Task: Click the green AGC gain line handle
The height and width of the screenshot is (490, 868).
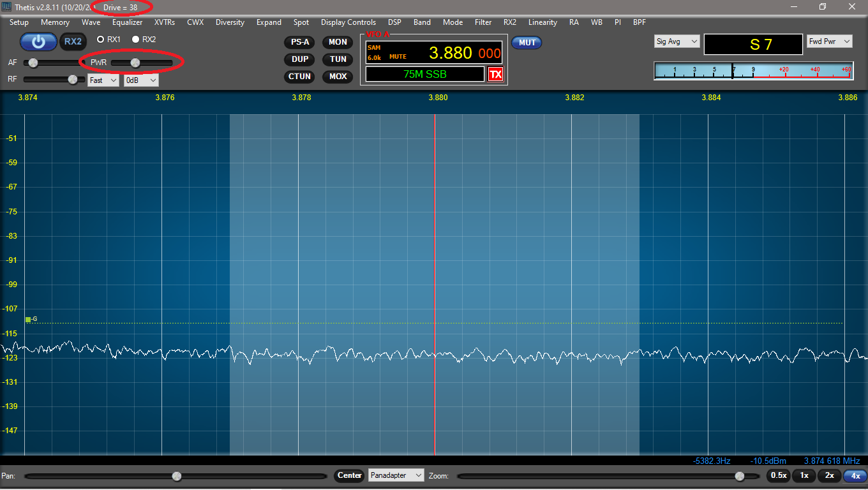Action: point(28,320)
